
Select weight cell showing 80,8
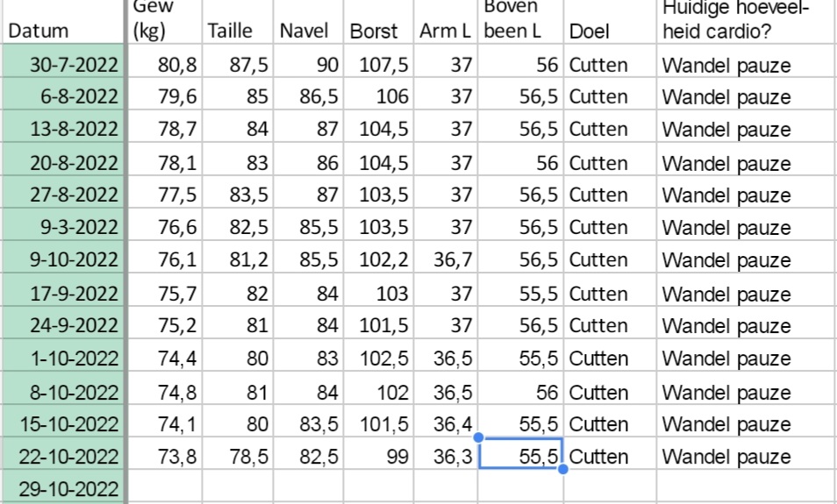(165, 64)
